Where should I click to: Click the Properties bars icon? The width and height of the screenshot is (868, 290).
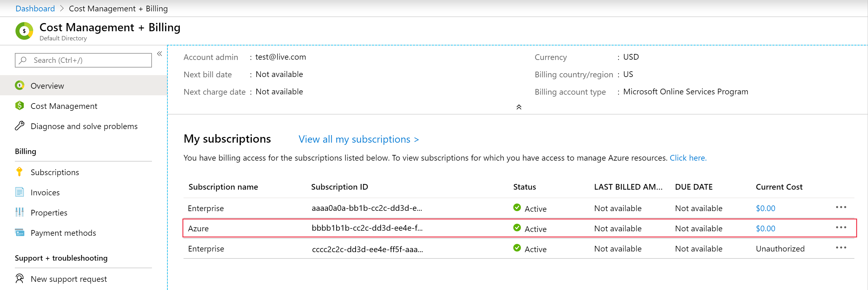pyautogui.click(x=20, y=212)
